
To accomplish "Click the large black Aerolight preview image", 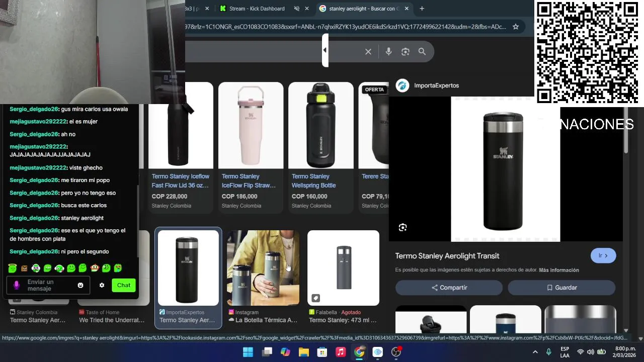I will click(505, 170).
